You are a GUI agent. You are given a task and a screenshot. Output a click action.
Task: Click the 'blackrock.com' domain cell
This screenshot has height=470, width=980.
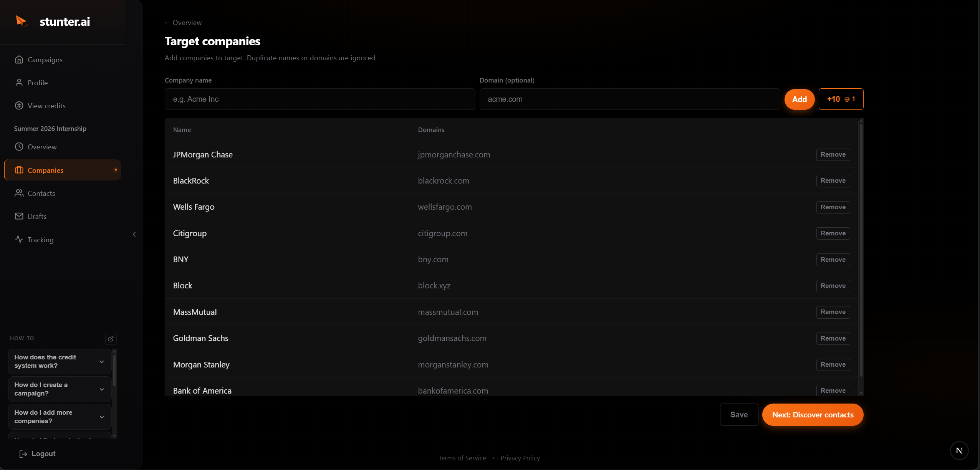tap(444, 181)
